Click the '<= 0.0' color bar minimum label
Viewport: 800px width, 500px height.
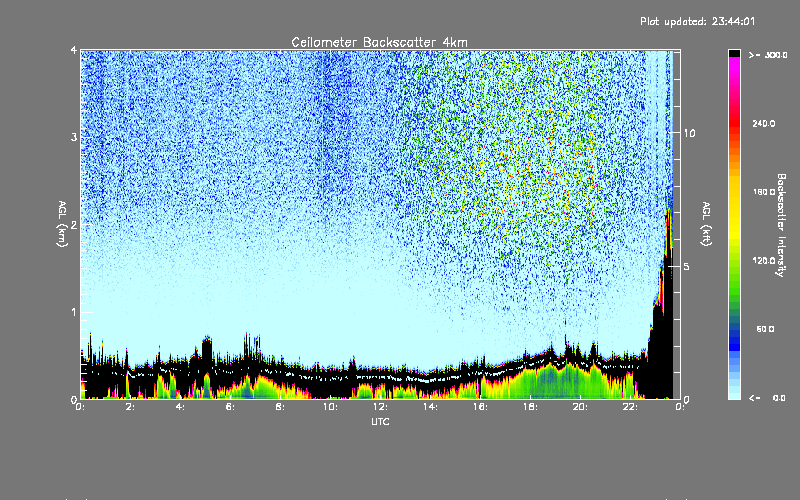point(768,398)
